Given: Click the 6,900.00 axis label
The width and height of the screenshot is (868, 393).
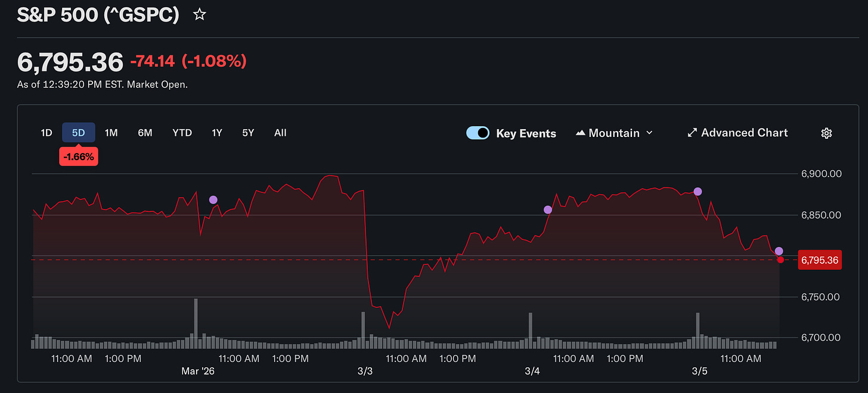Looking at the screenshot, I should (x=821, y=174).
